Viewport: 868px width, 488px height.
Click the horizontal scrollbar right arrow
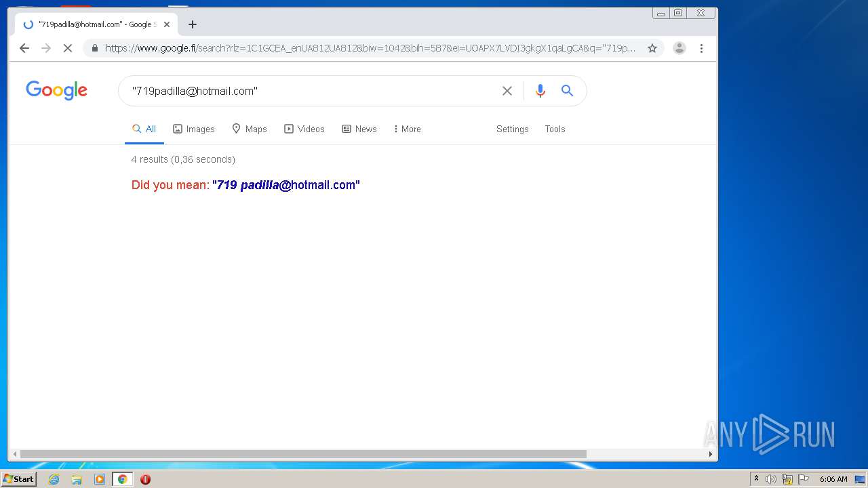[710, 454]
